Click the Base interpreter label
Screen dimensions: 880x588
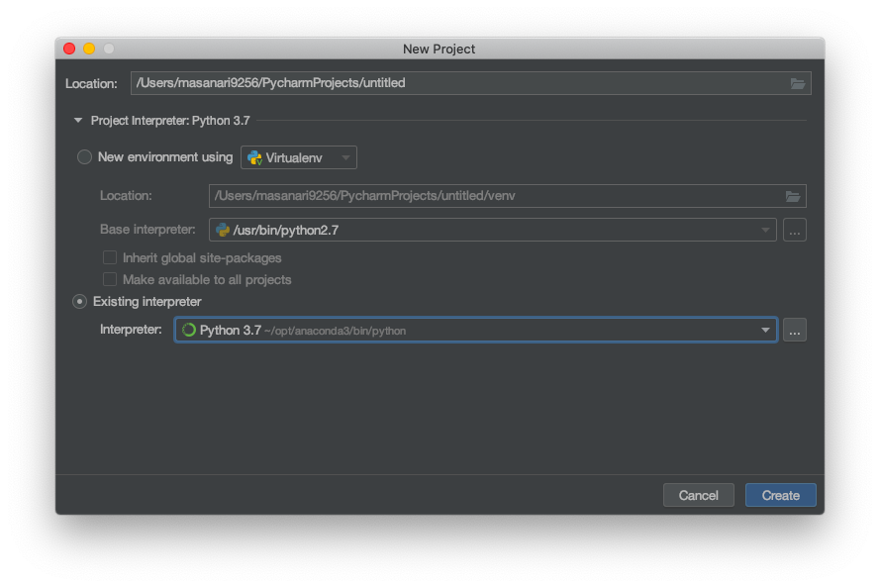147,230
